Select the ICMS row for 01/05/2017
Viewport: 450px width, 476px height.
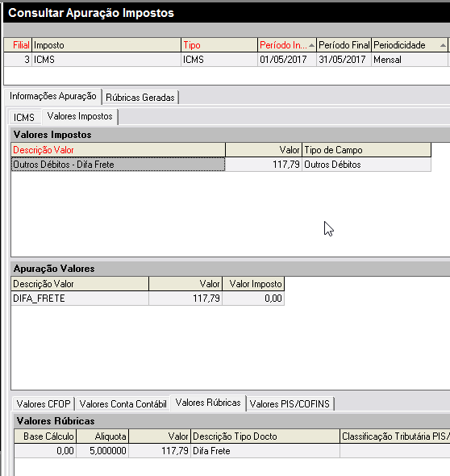[226, 60]
